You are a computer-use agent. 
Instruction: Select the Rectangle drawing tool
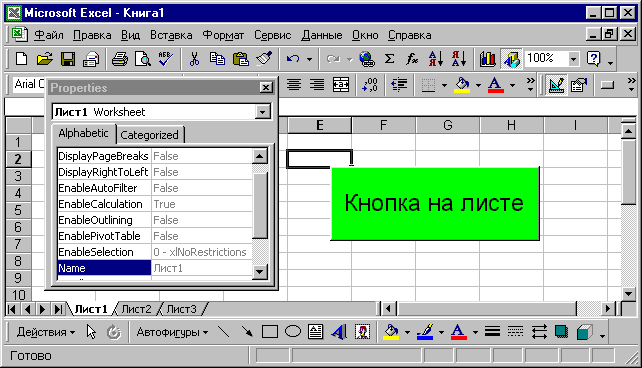click(269, 332)
